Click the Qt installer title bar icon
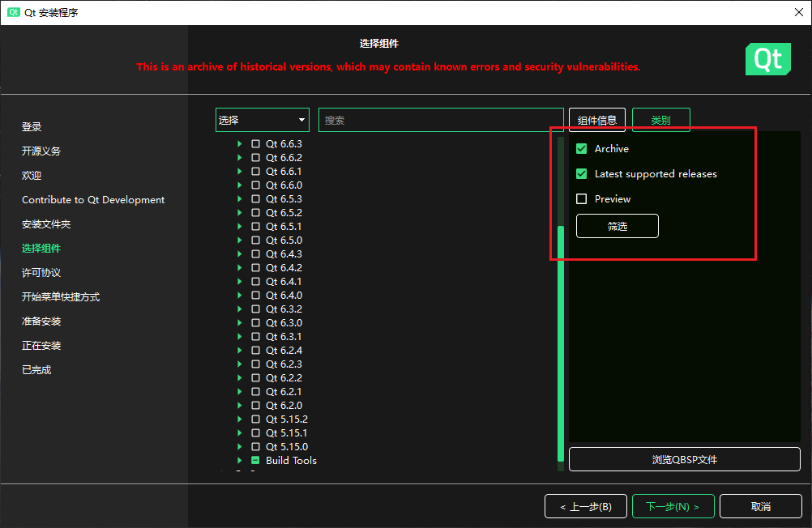The width and height of the screenshot is (812, 528). click(14, 13)
